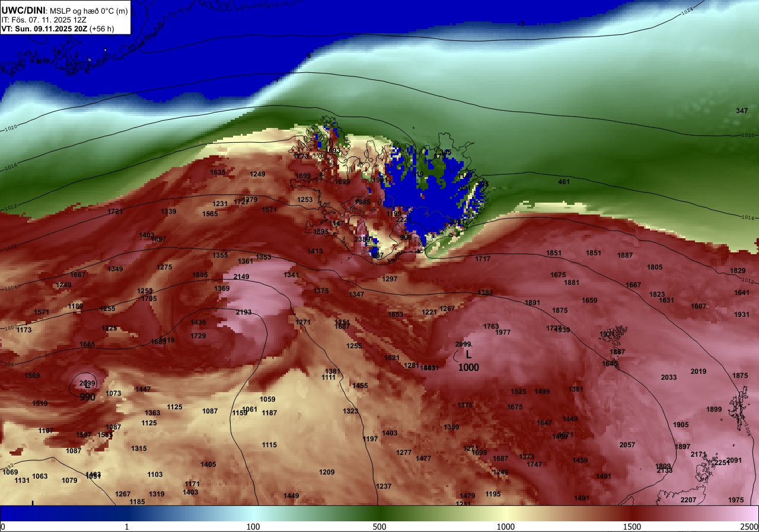Image resolution: width=759 pixels, height=532 pixels.
Task: Click the 1747 height value
Action: coord(534,464)
